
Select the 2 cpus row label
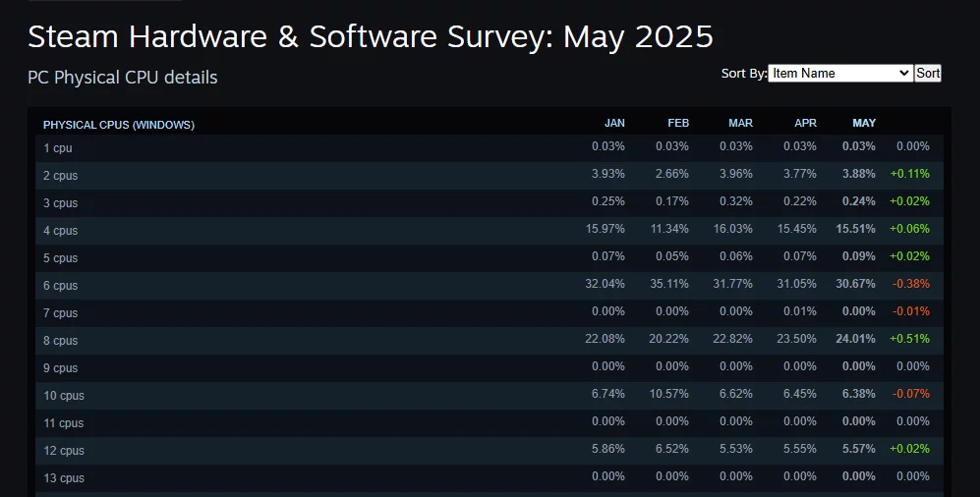click(x=60, y=176)
